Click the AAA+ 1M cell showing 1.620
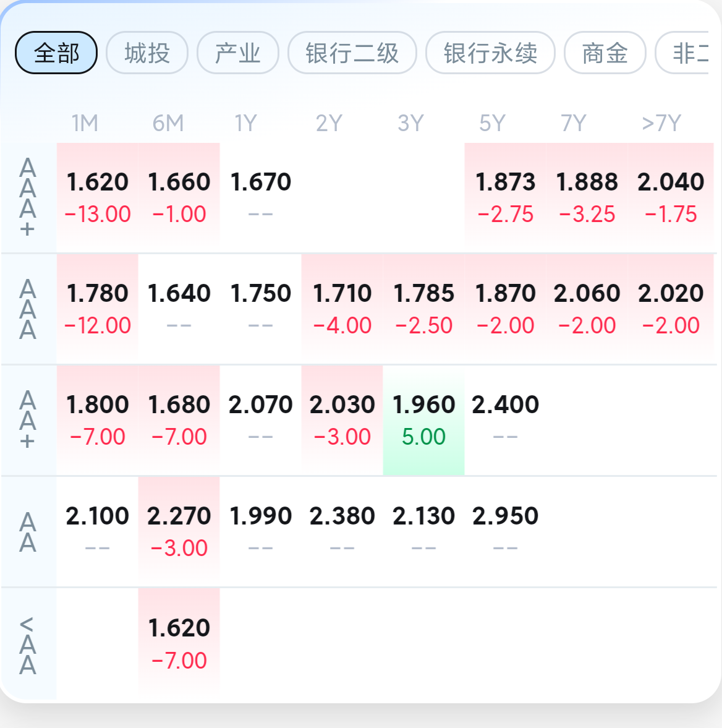Screen dimensions: 722x728 [x=98, y=198]
